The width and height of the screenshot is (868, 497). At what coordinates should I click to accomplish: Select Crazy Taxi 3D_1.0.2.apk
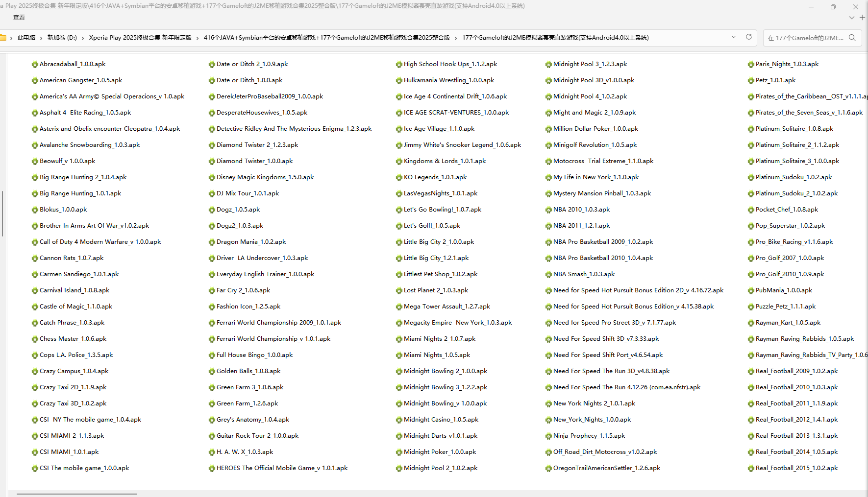[x=73, y=403]
